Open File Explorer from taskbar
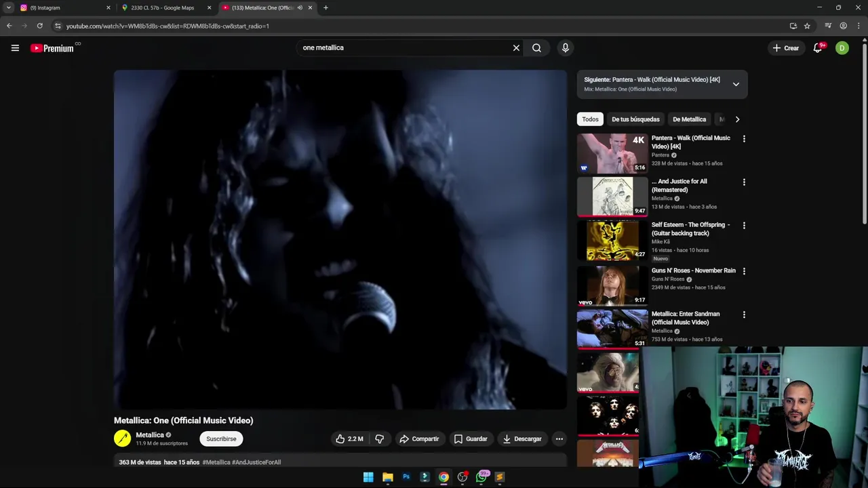Image resolution: width=868 pixels, height=488 pixels. pyautogui.click(x=388, y=477)
